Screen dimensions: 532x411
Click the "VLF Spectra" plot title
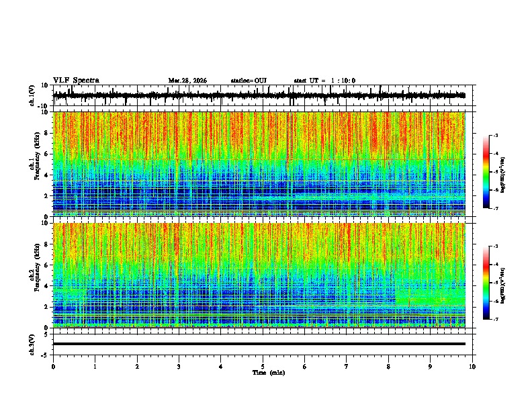pos(76,81)
